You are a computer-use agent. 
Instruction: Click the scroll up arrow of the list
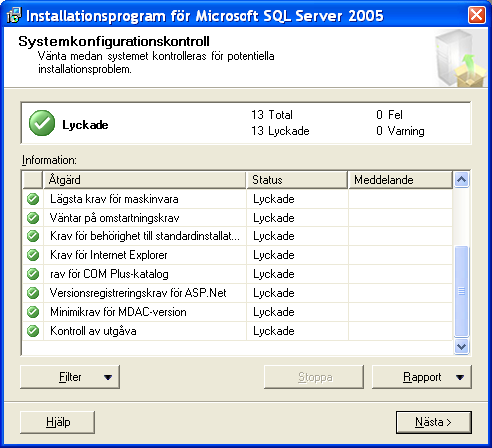(x=461, y=180)
